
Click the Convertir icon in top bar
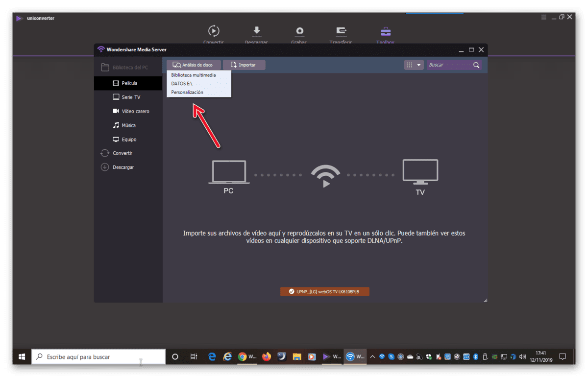(x=214, y=32)
